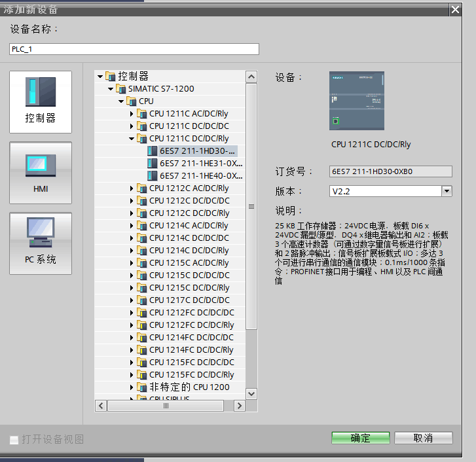
Task: Expand the CPU 1215FC DC/DC/DC node
Action: click(x=132, y=363)
